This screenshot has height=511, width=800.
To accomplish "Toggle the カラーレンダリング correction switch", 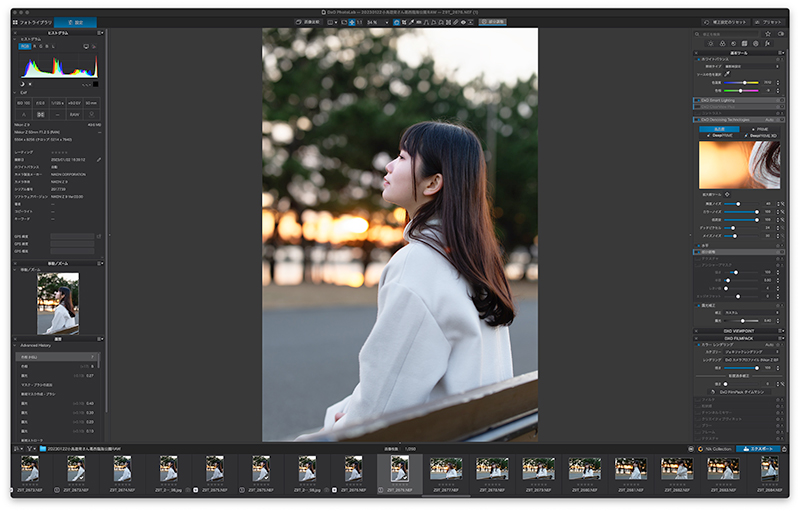I will tap(699, 345).
